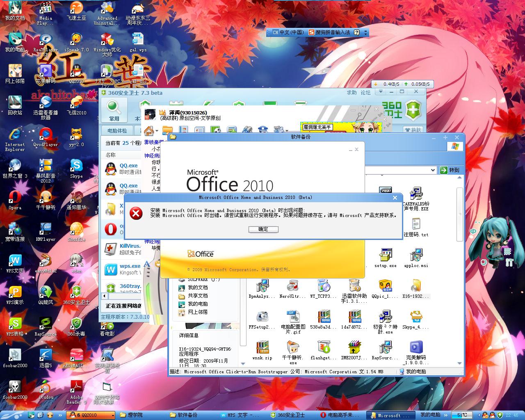This screenshot has width=525, height=420.
Task: Select 初音ミク時計.exe file
Action: 385,322
